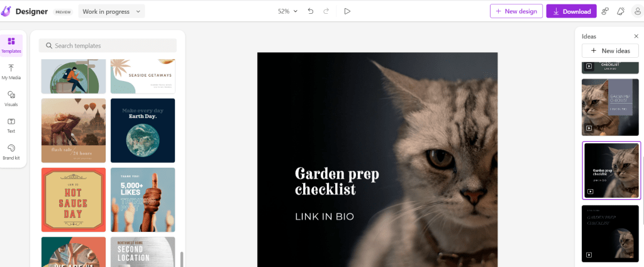This screenshot has height=267, width=644.
Task: Choose the black arch cat idea
Action: pyautogui.click(x=610, y=234)
